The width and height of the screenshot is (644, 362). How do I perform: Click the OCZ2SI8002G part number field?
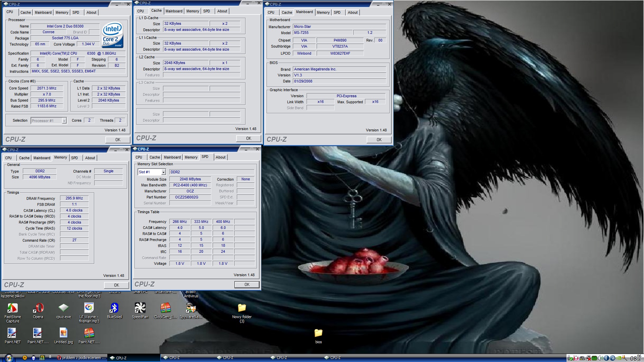[x=190, y=197]
